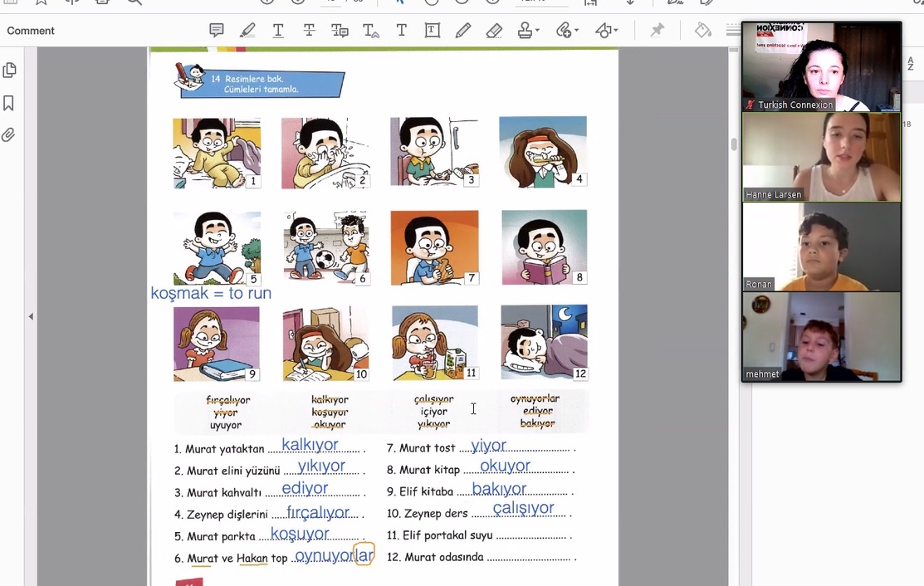This screenshot has width=924, height=586.
Task: Select Hanne Larsen's video thumbnail
Action: click(x=821, y=157)
